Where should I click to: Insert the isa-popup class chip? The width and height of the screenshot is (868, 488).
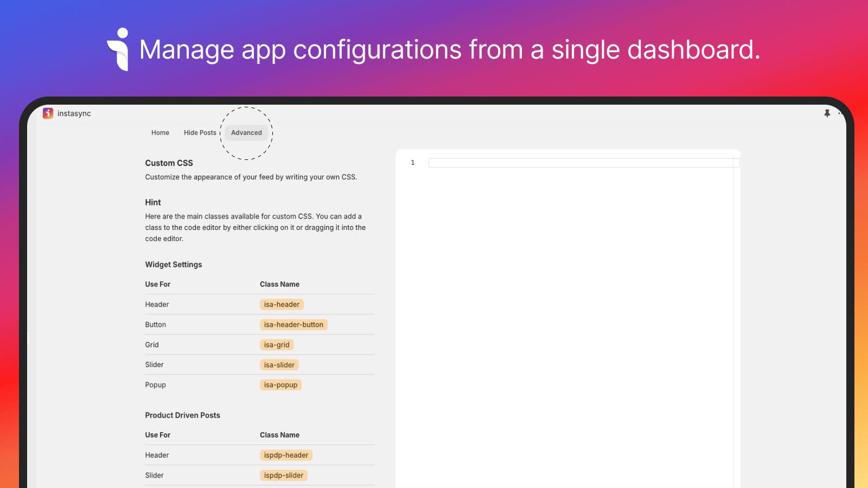coord(280,385)
